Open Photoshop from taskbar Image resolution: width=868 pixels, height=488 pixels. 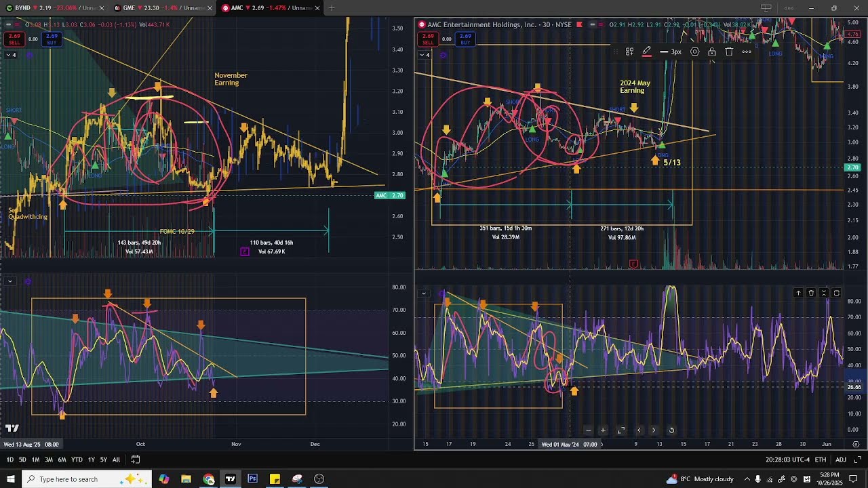pyautogui.click(x=252, y=479)
